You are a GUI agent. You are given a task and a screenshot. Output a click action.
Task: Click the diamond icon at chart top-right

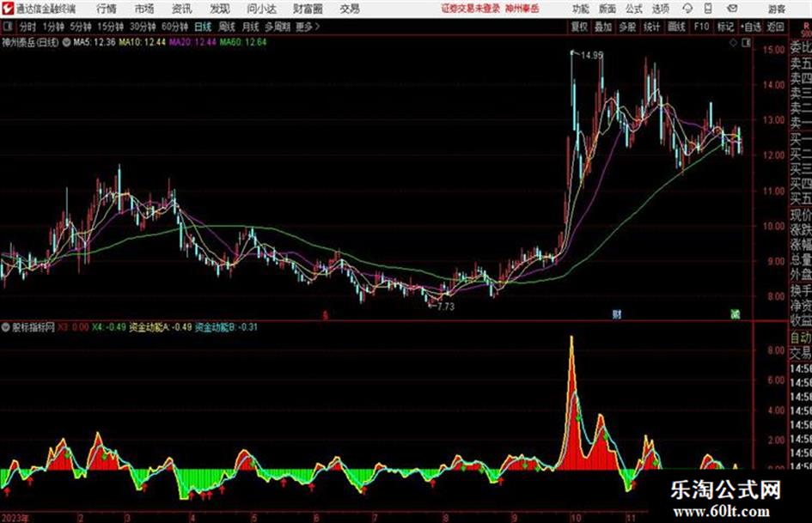pyautogui.click(x=733, y=43)
